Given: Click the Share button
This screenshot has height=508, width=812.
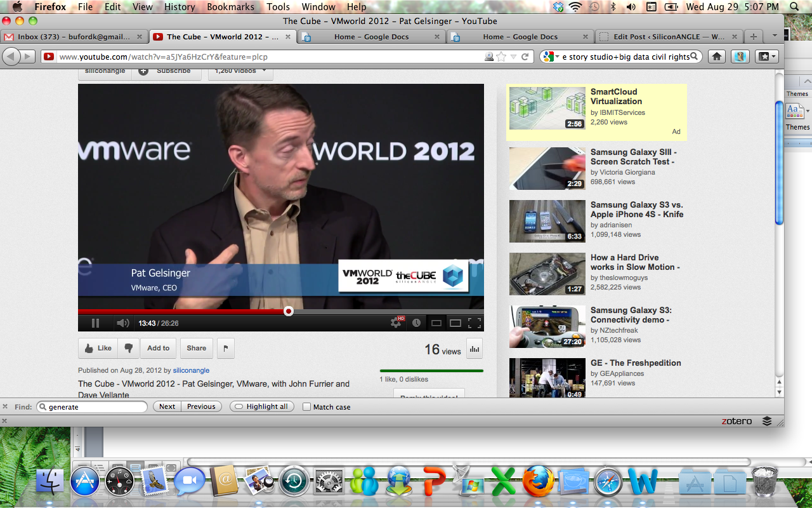Looking at the screenshot, I should 197,348.
